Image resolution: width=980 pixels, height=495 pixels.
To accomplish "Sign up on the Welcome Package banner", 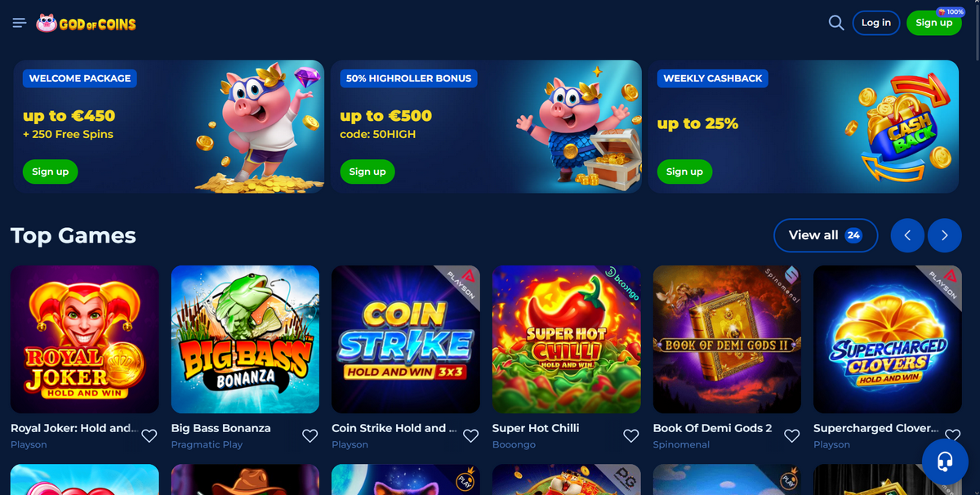I will point(51,172).
